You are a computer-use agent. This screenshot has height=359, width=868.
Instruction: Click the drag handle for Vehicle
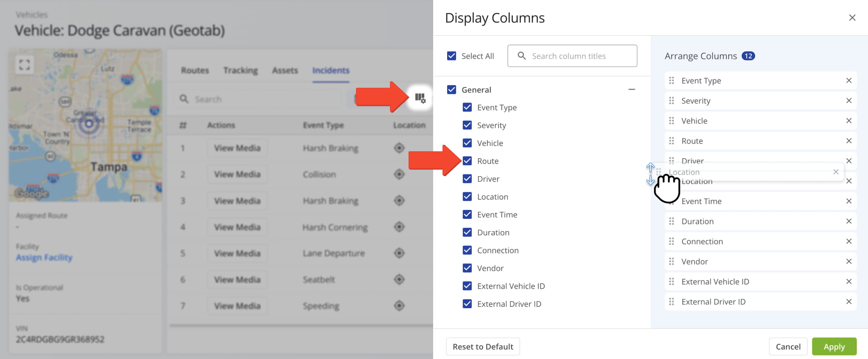[x=671, y=121]
